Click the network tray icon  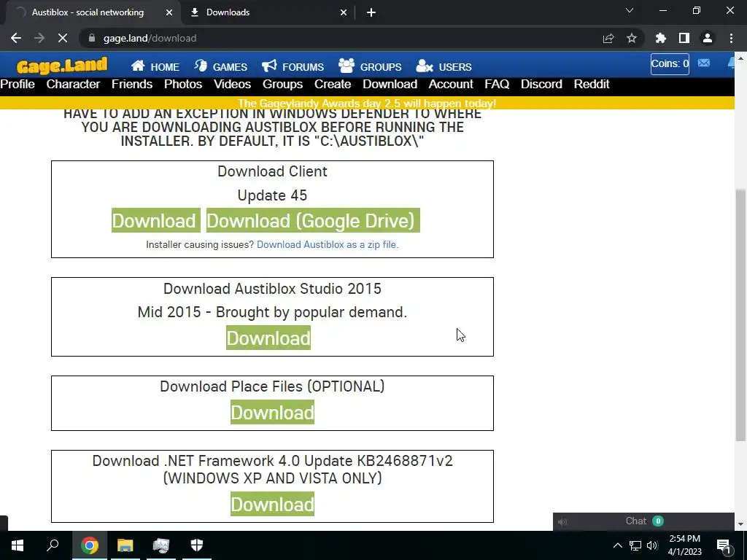click(x=635, y=545)
